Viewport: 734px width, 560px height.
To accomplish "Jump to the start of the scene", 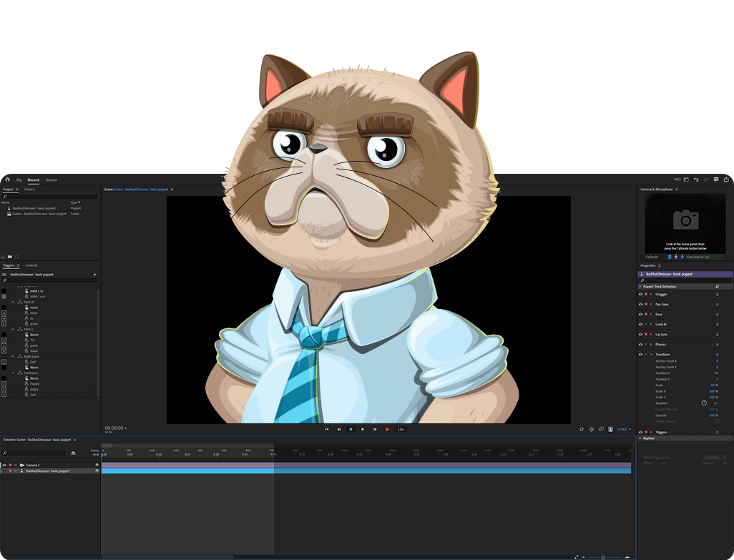I will (x=327, y=429).
